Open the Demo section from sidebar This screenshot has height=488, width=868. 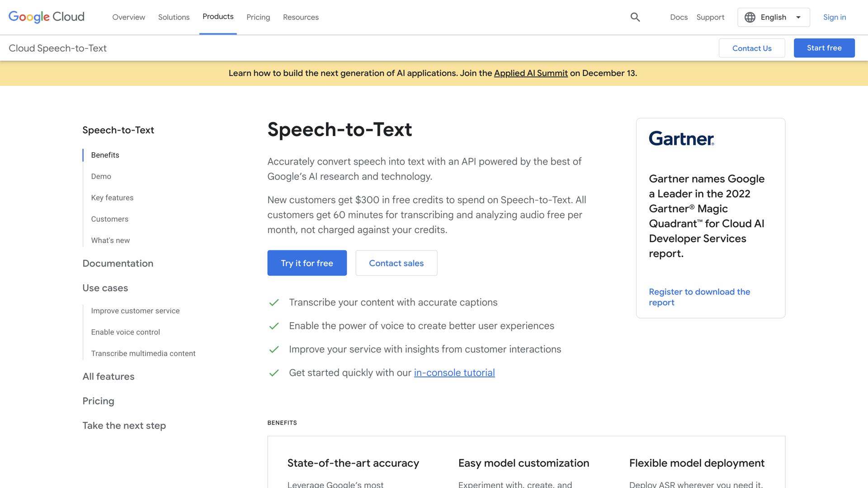(x=101, y=176)
